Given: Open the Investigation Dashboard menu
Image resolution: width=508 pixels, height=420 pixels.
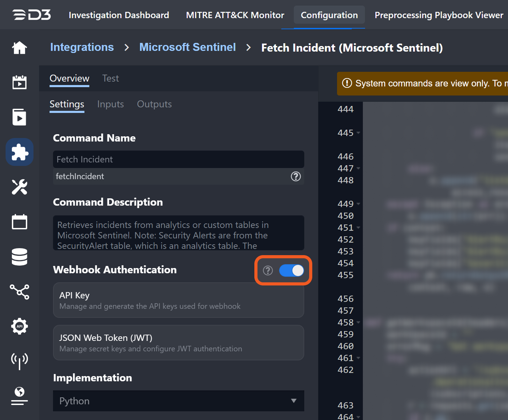Looking at the screenshot, I should coord(119,15).
